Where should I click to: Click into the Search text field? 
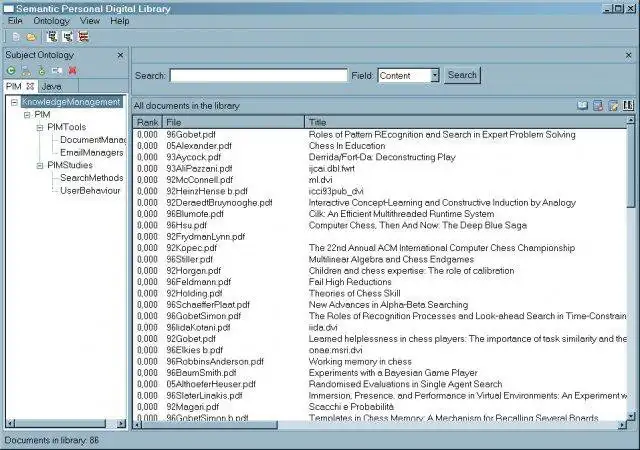(258, 76)
